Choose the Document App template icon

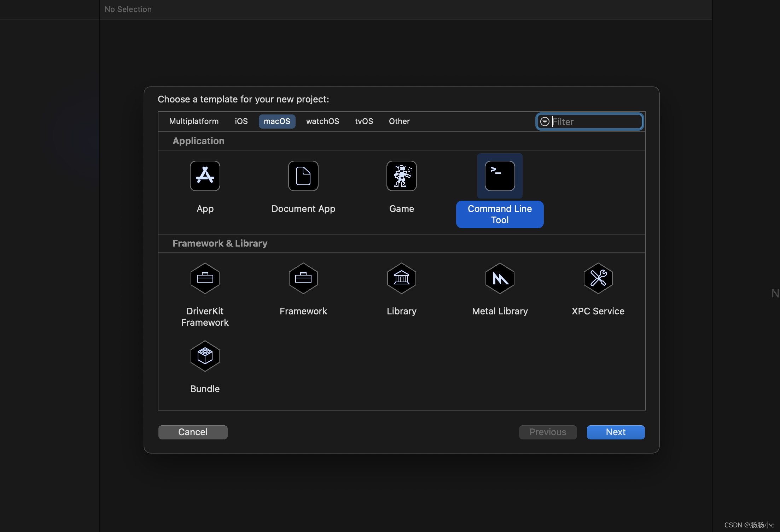tap(303, 176)
